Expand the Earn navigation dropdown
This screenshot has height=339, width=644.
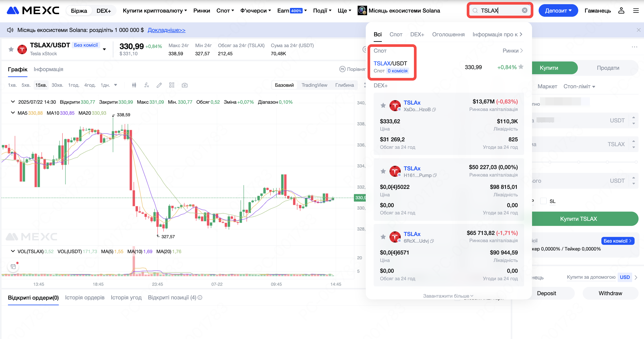tap(292, 11)
